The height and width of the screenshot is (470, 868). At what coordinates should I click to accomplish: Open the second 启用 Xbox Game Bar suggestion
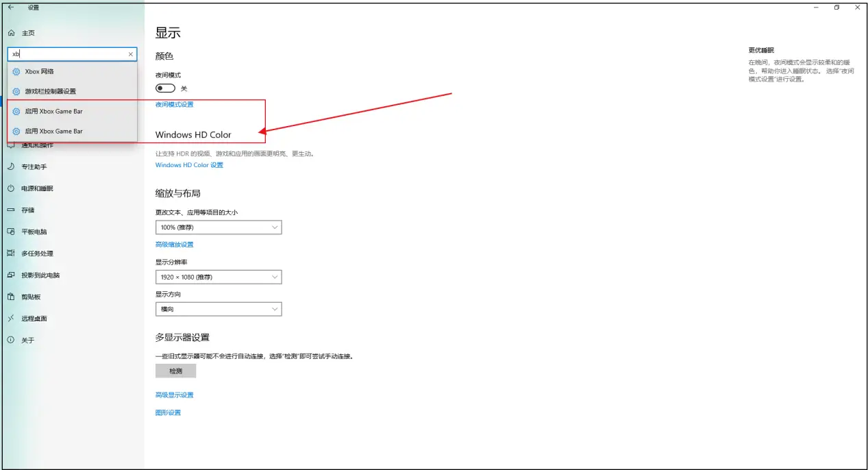point(72,131)
